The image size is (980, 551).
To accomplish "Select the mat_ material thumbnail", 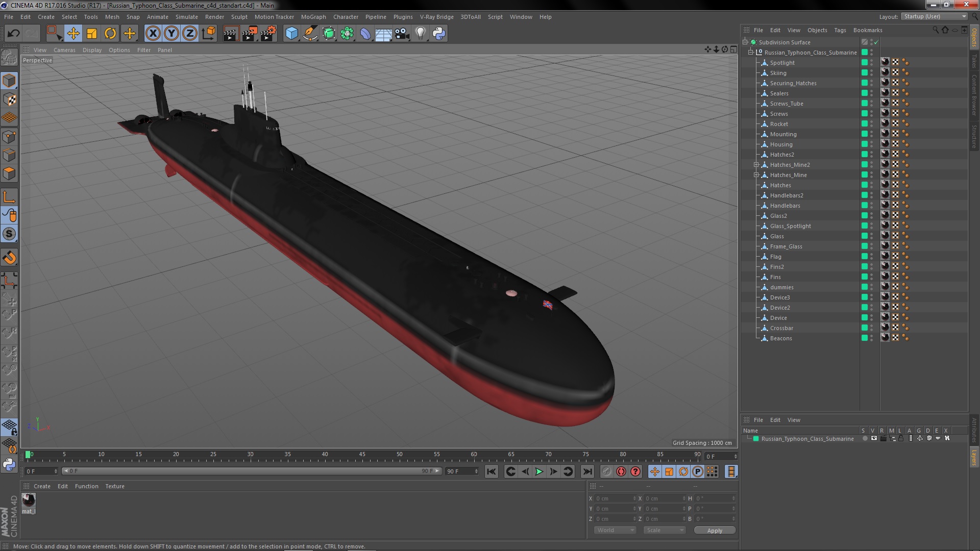I will [29, 500].
